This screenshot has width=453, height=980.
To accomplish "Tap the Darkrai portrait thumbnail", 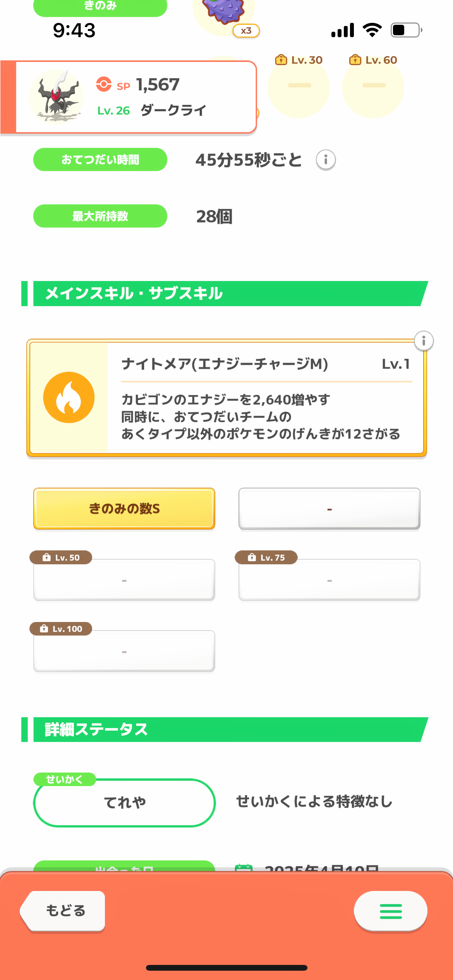I will point(57,97).
